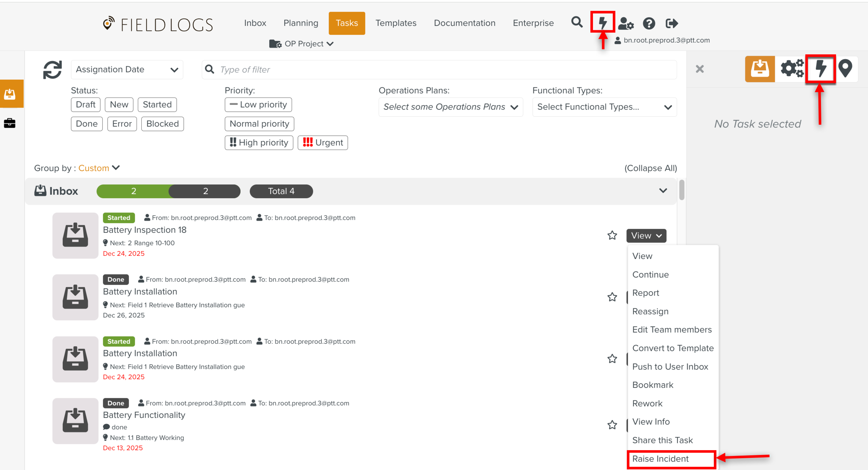Click the briefcase icon in left sidebar
Screen dimensions: 868x470
pyautogui.click(x=10, y=123)
